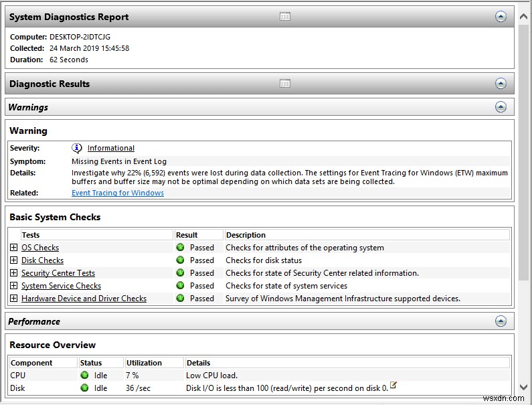Image resolution: width=532 pixels, height=405 pixels.
Task: Click the Low CPU load details text
Action: (211, 375)
